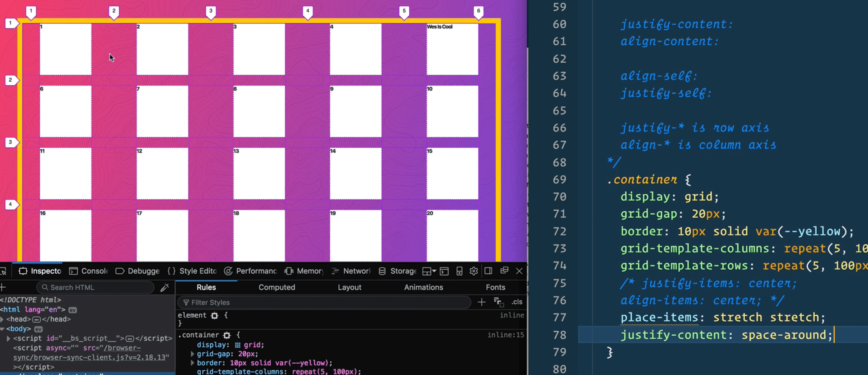This screenshot has width=868, height=375.
Task: Click place-items line in code editor
Action: coord(723,317)
